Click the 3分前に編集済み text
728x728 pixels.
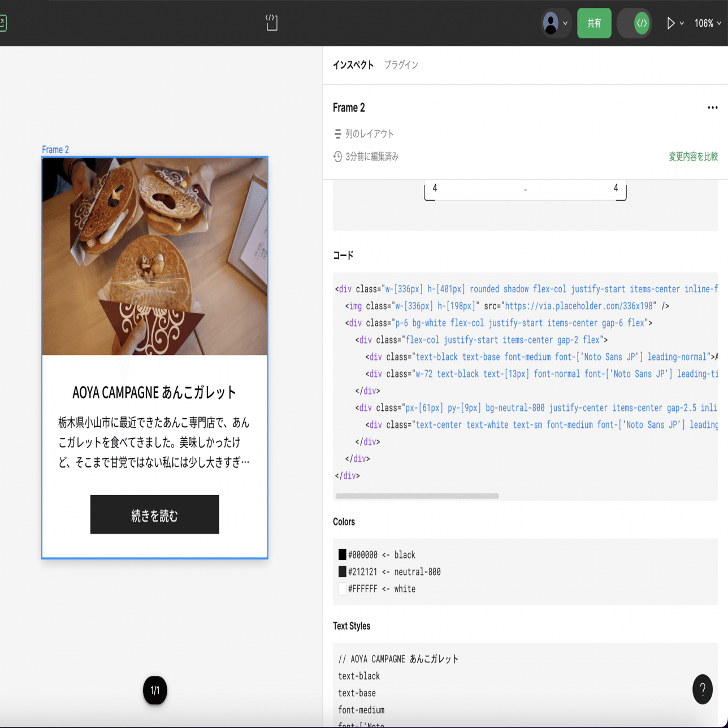tap(372, 157)
